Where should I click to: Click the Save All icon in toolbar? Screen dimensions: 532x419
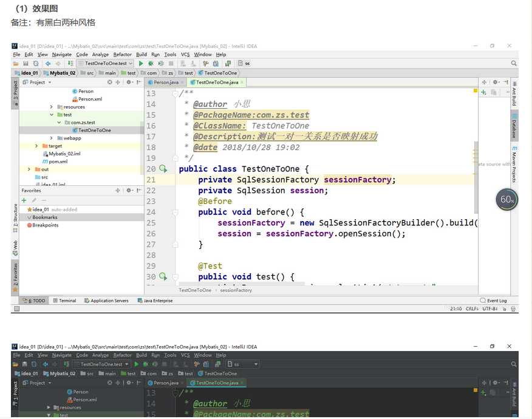[26, 63]
